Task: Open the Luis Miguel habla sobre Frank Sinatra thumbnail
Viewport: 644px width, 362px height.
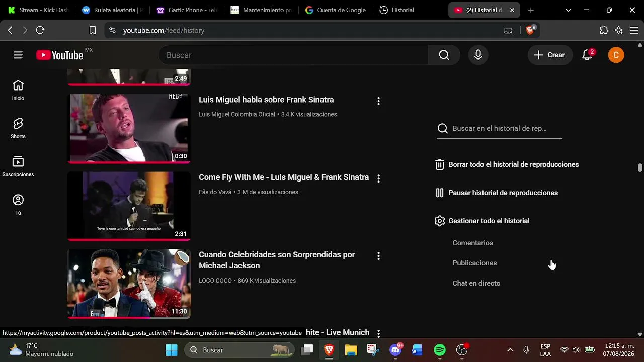Action: 129,128
